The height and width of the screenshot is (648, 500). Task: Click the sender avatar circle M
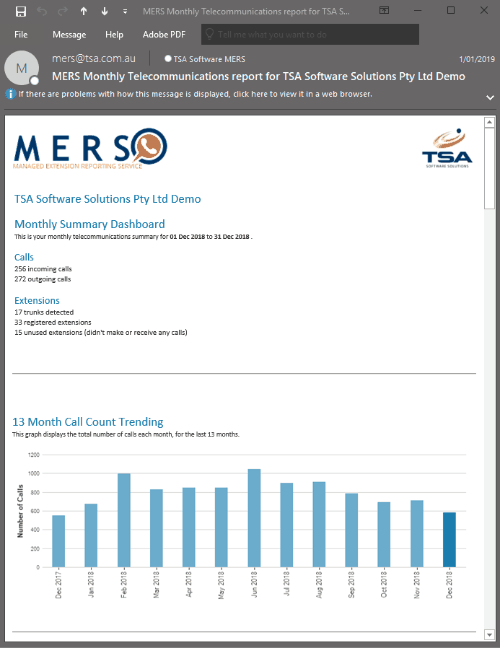pos(21,68)
